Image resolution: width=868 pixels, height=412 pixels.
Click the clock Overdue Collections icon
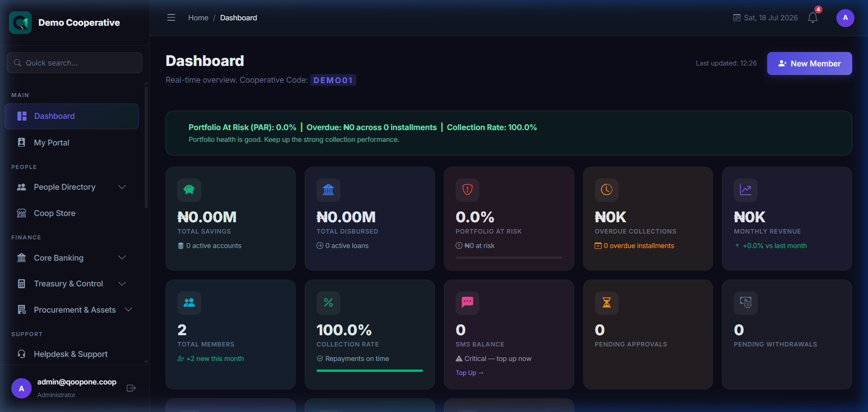pos(607,190)
